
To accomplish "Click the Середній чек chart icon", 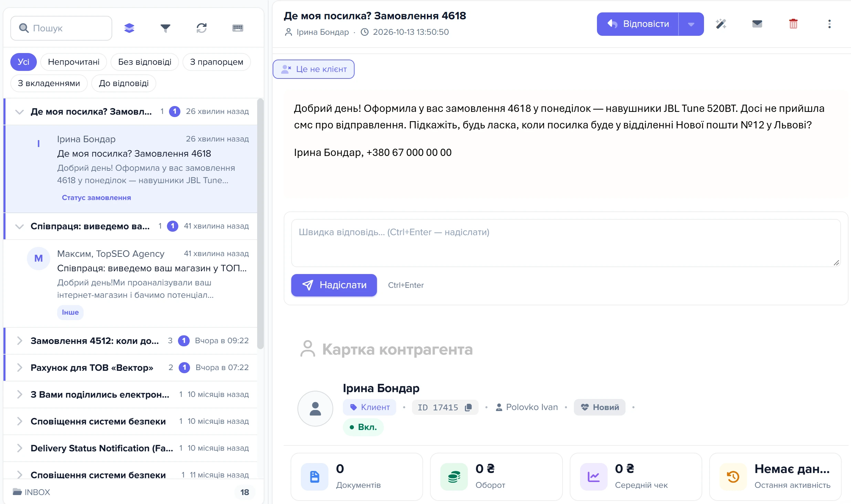I will [x=593, y=477].
